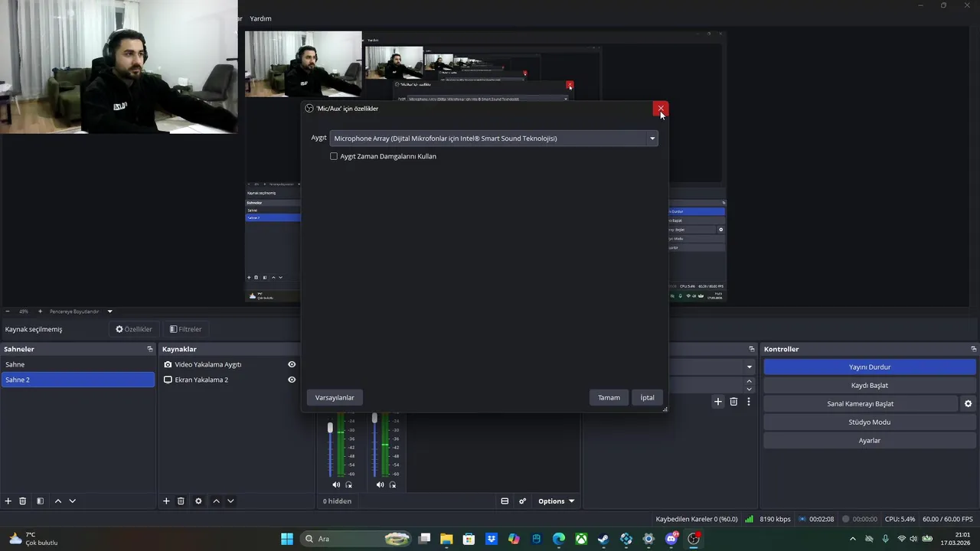Viewport: 980px width, 551px height.
Task: Open Xbox app from the taskbar
Action: coord(582,539)
